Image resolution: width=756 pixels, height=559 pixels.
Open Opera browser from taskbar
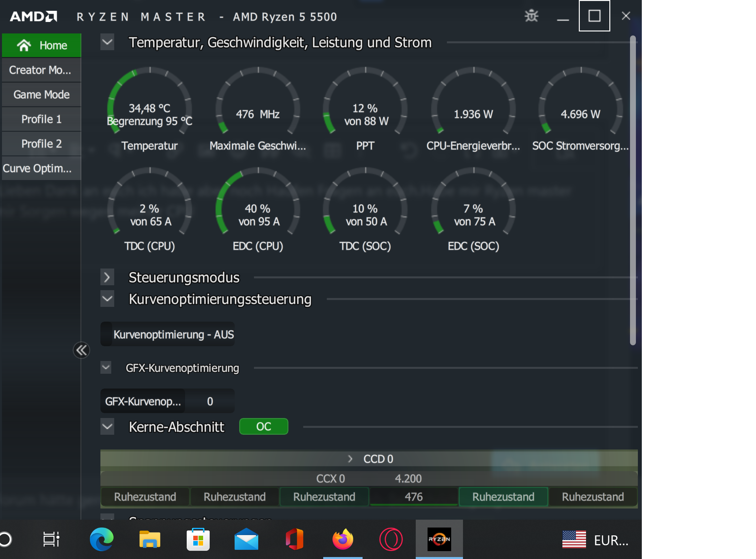391,539
